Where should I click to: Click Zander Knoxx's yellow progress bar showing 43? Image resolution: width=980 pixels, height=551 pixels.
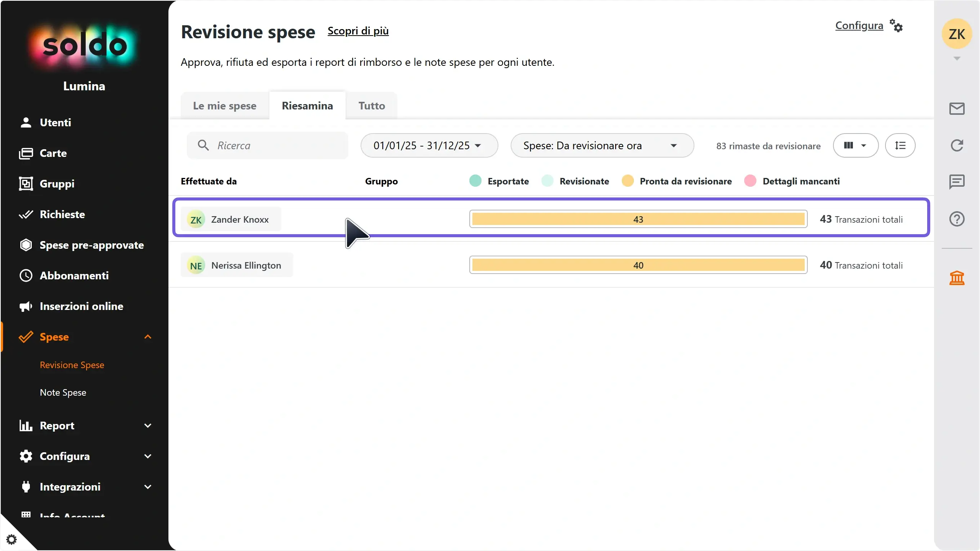[638, 219]
